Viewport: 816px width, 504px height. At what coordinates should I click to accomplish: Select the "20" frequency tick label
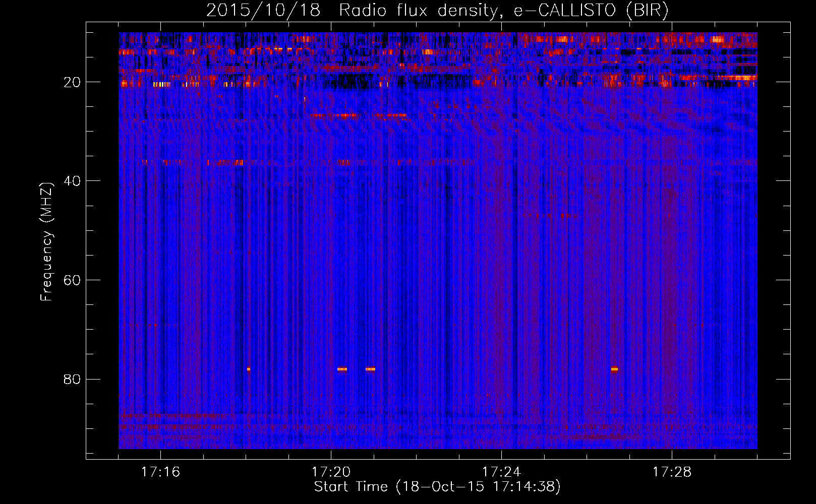pyautogui.click(x=72, y=82)
